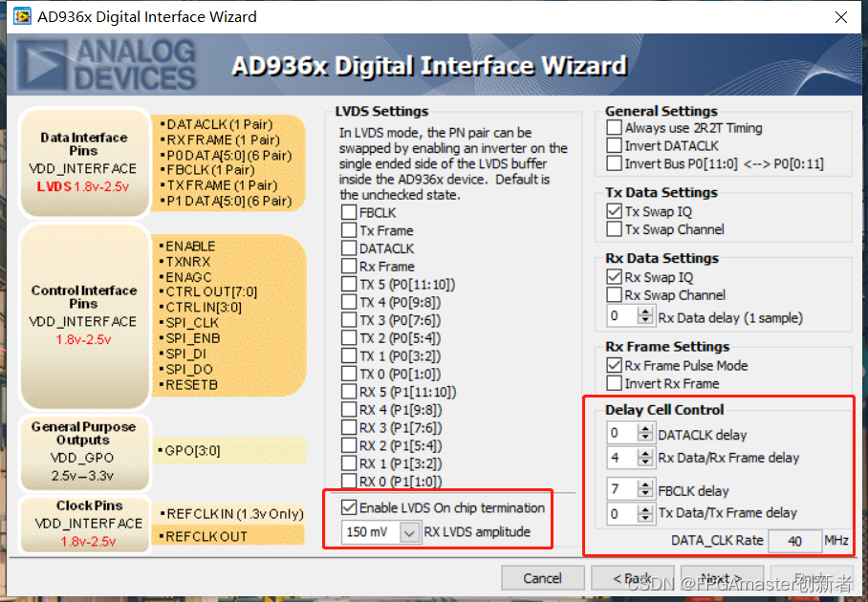
Task: Click the DATACLK delay value field
Action: (622, 433)
